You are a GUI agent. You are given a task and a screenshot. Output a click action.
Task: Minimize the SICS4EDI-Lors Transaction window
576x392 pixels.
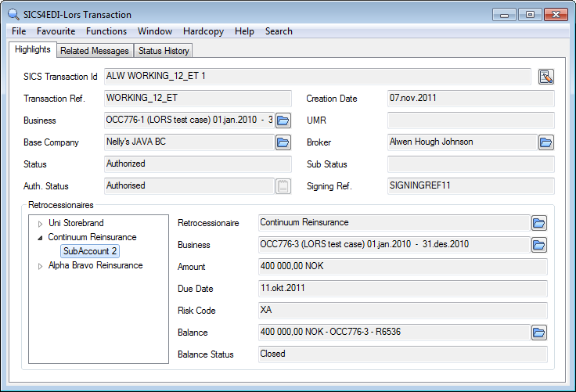coord(504,15)
